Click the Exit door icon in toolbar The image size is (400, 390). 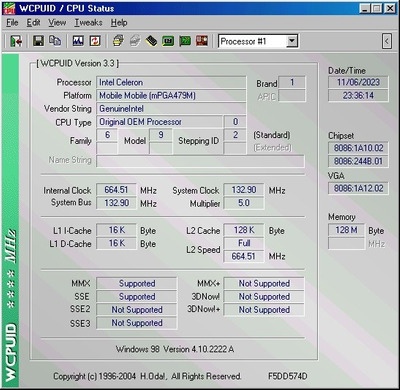pyautogui.click(x=16, y=41)
